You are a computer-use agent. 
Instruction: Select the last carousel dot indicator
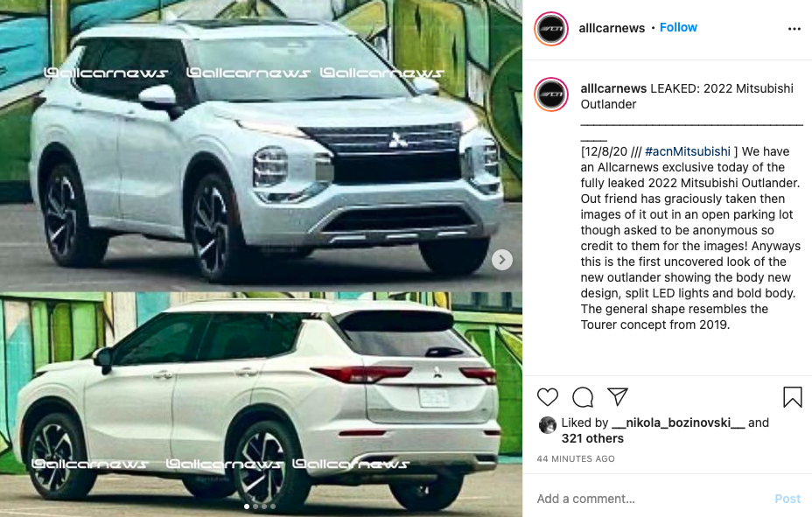[x=273, y=507]
